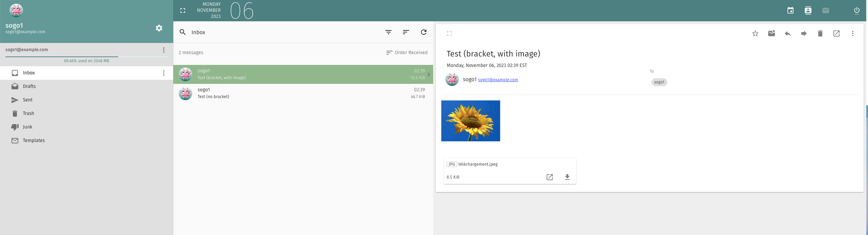Open the Calendar module icon
This screenshot has width=868, height=235.
click(x=790, y=10)
